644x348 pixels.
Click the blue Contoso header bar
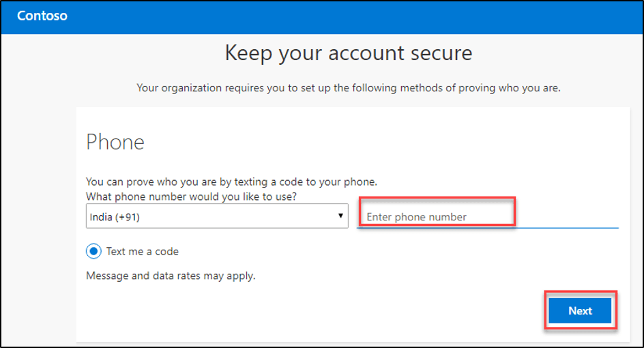pos(341,16)
